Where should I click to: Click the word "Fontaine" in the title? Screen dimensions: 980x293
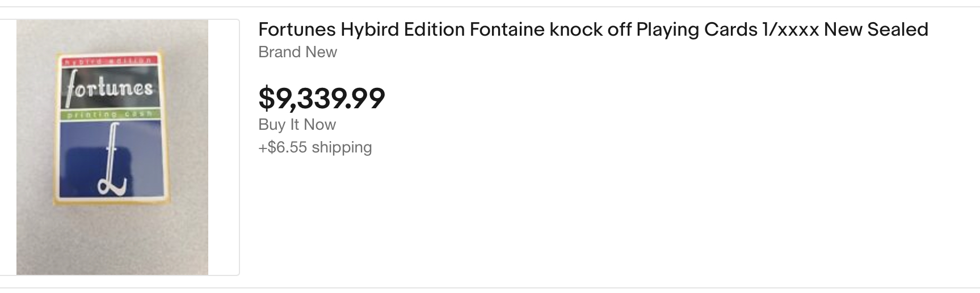point(507,29)
